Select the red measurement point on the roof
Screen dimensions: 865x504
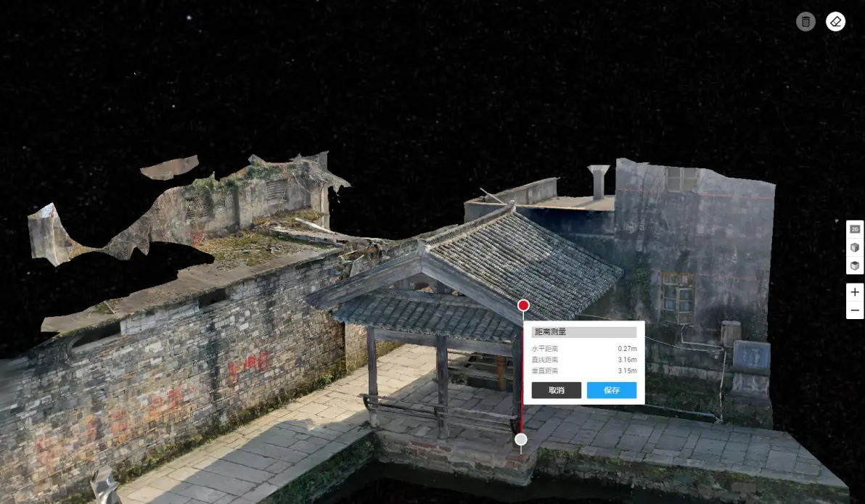pos(523,305)
